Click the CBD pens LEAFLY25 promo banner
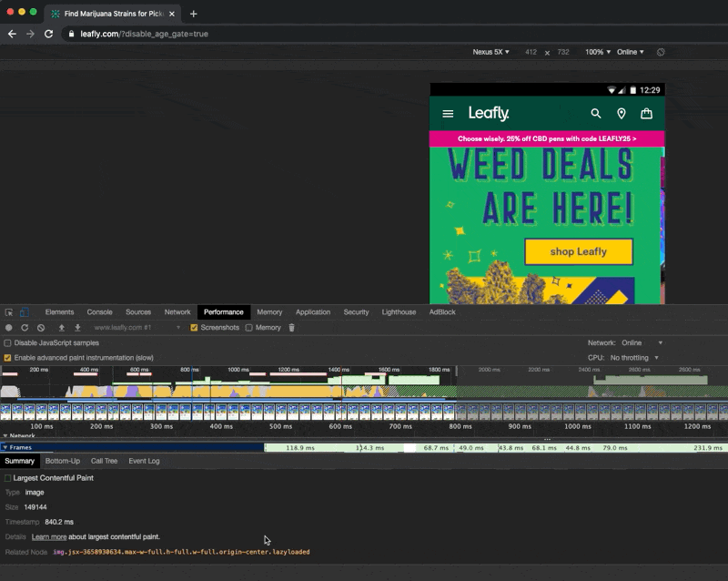This screenshot has width=728, height=581. point(547,138)
